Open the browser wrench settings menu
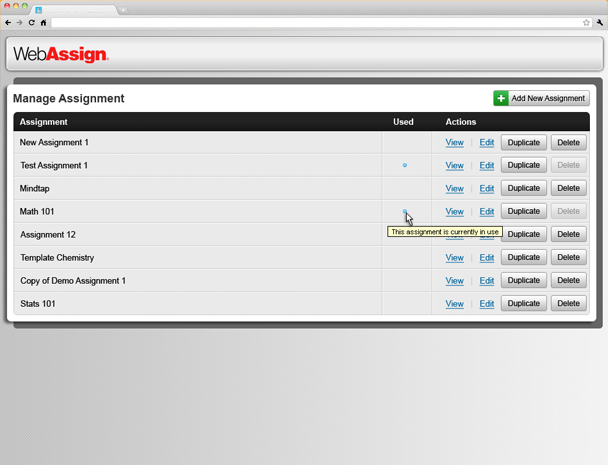Image resolution: width=608 pixels, height=465 pixels. coord(600,22)
